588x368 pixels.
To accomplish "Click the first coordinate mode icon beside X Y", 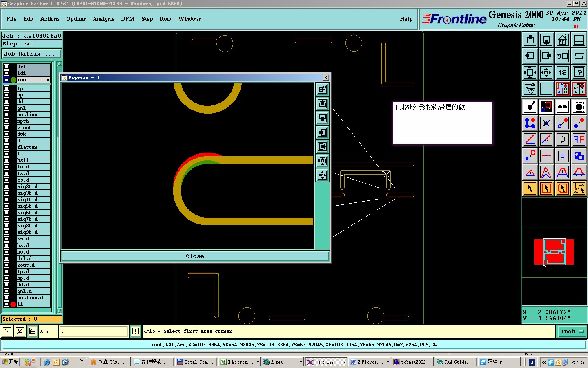I will 7,331.
